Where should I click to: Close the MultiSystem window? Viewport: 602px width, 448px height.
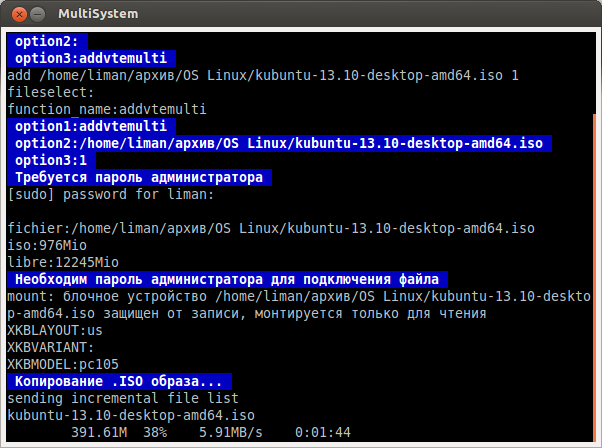[19, 15]
